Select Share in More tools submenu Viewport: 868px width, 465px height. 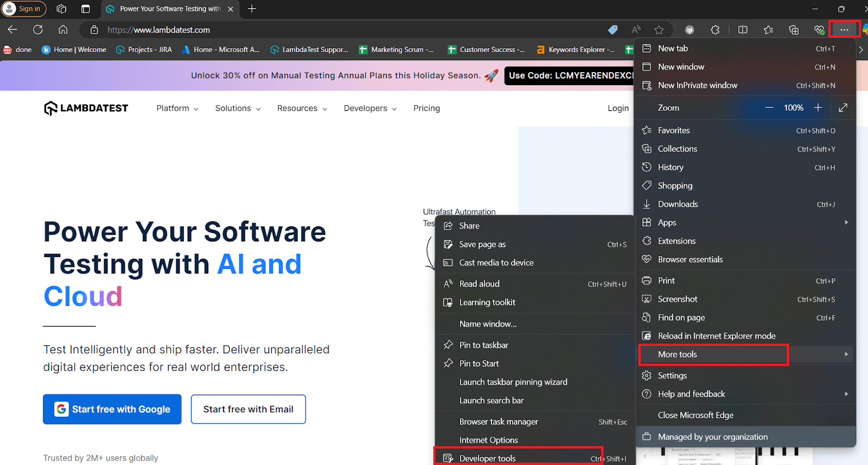535,226
